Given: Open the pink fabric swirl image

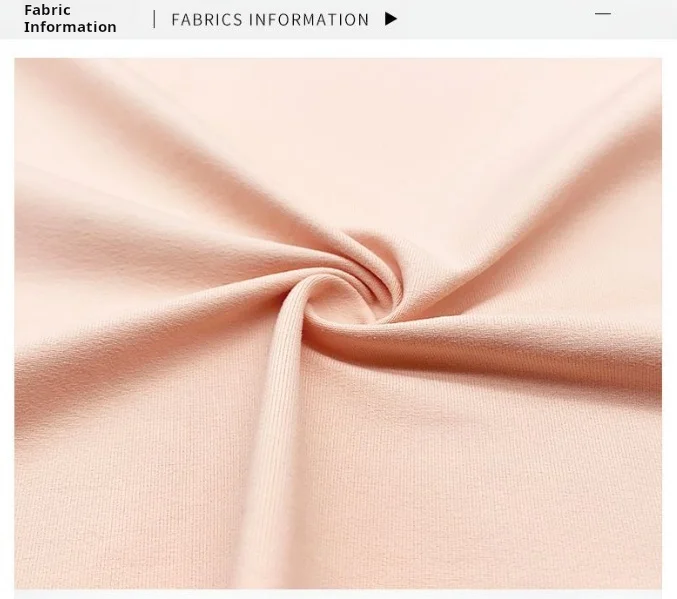Looking at the screenshot, I should (338, 323).
